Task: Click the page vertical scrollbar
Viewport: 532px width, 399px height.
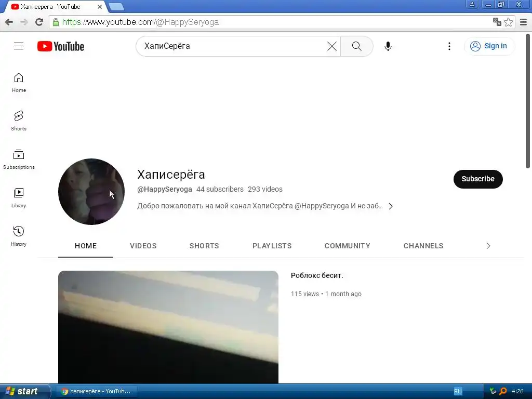Action: pos(528,101)
